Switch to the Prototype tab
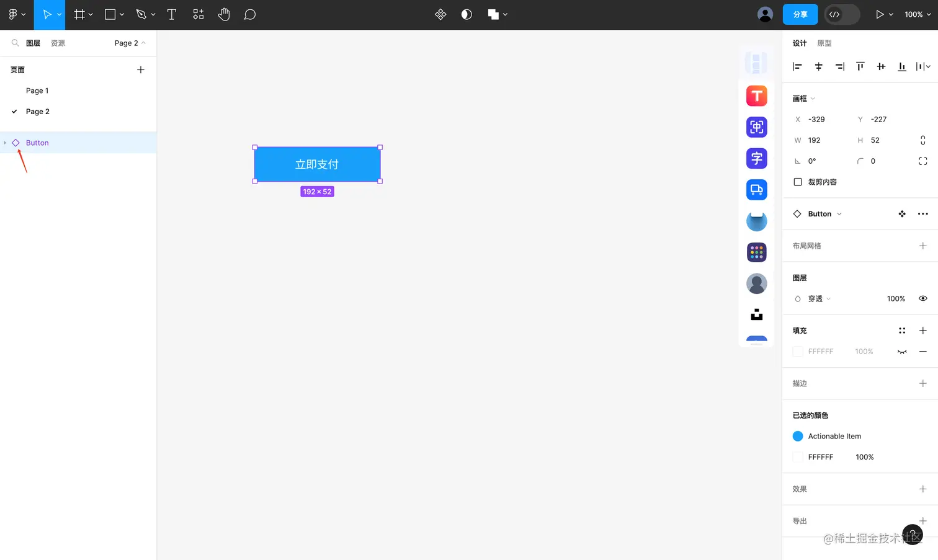Viewport: 938px width, 560px height. [824, 43]
